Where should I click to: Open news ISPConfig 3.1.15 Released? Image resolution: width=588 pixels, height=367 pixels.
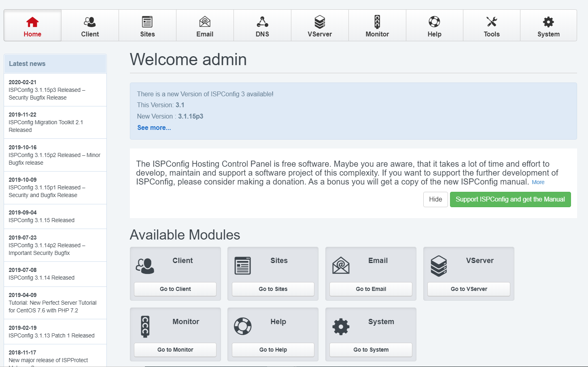pyautogui.click(x=42, y=220)
